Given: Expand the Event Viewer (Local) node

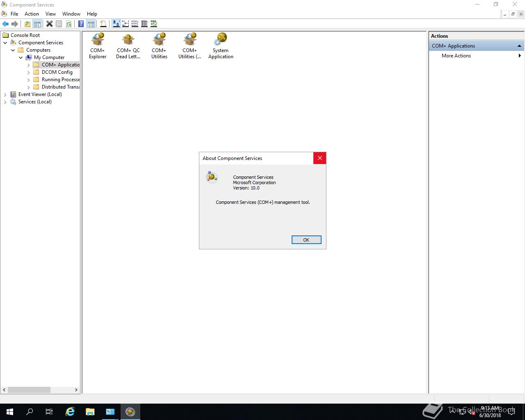Looking at the screenshot, I should click(5, 94).
